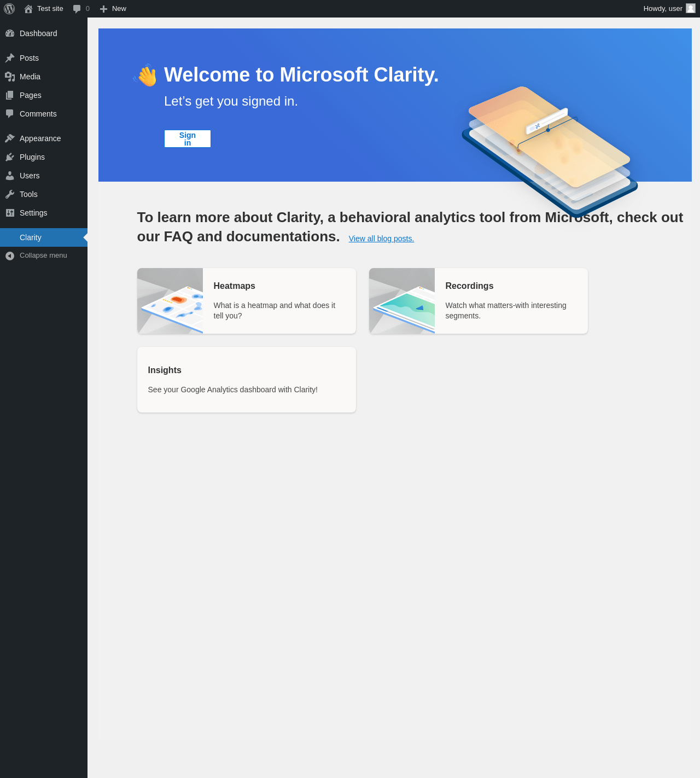This screenshot has height=778, width=700.
Task: Click 'See your Google Analytics dashboard' text
Action: (x=232, y=390)
